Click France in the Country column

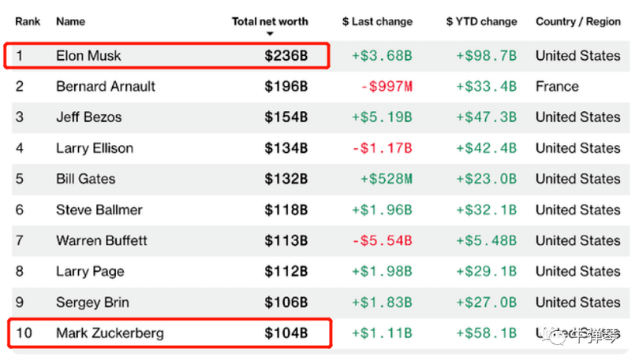(557, 87)
